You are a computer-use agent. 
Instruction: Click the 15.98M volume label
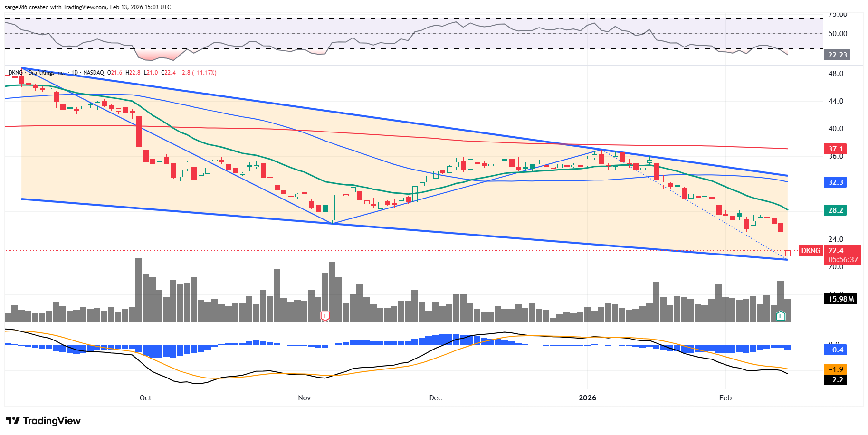[840, 299]
